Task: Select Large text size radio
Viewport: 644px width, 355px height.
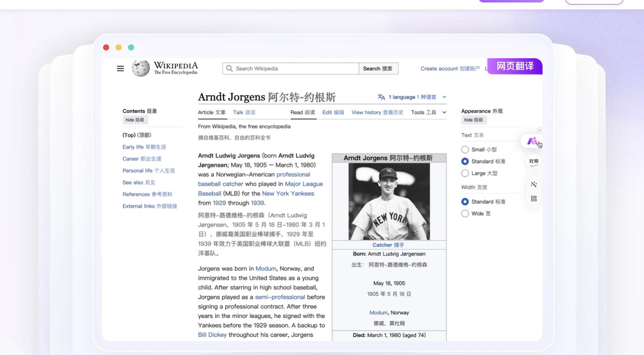Action: pos(465,173)
